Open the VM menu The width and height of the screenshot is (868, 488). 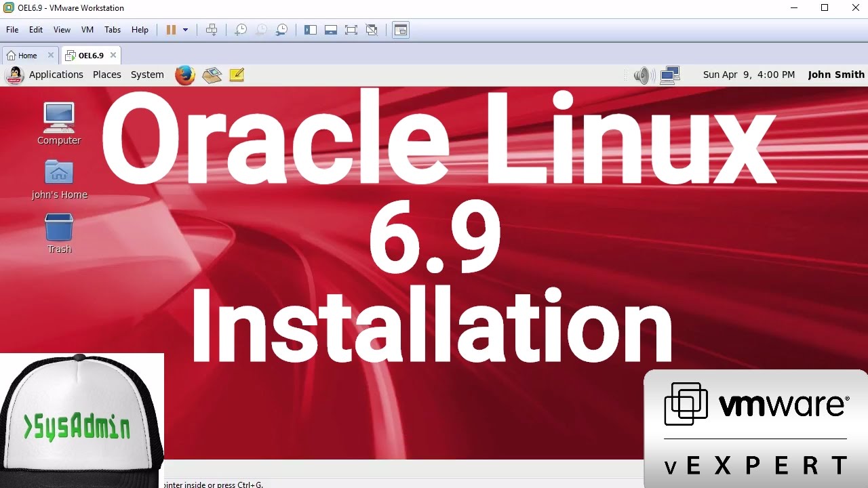pyautogui.click(x=87, y=30)
